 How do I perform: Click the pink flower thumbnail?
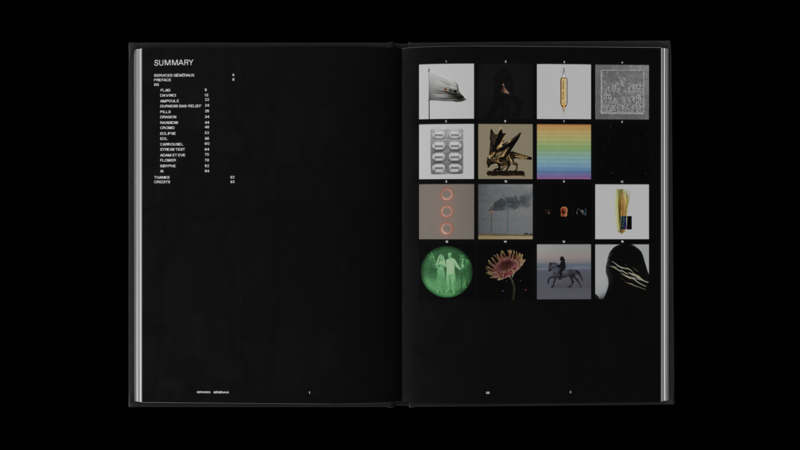coord(505,271)
